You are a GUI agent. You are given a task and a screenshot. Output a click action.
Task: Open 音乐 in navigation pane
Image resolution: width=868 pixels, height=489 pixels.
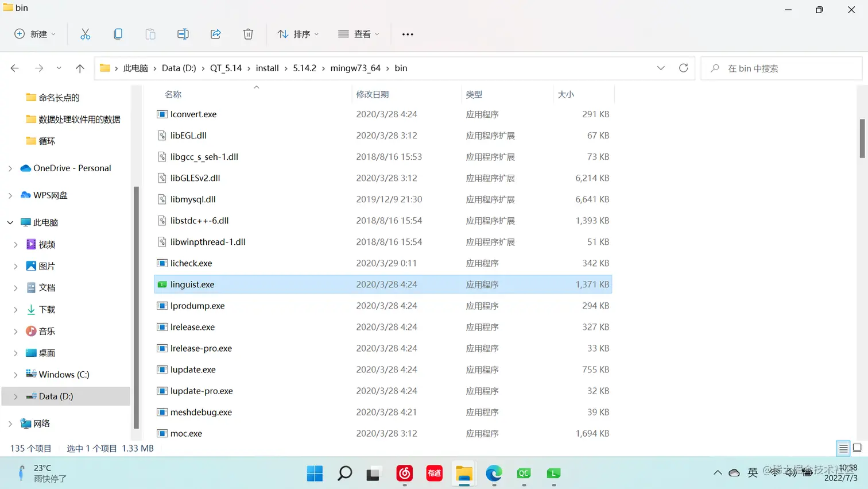47,331
